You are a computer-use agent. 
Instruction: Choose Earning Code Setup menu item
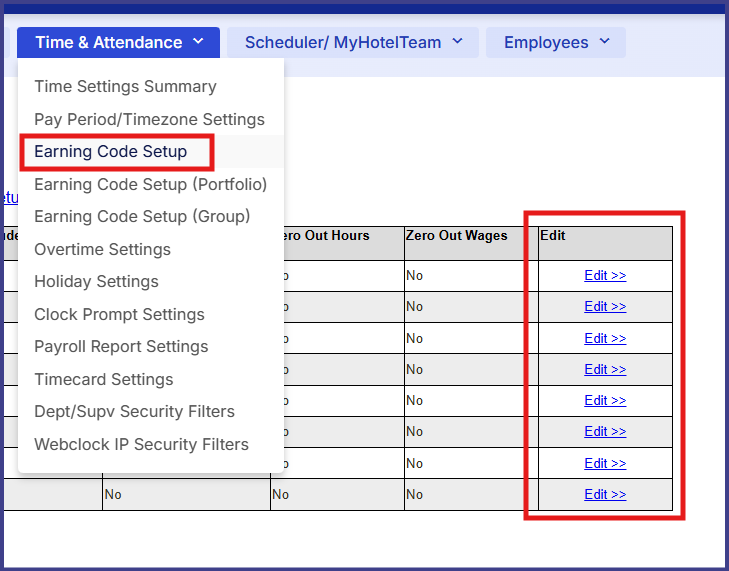tap(111, 152)
